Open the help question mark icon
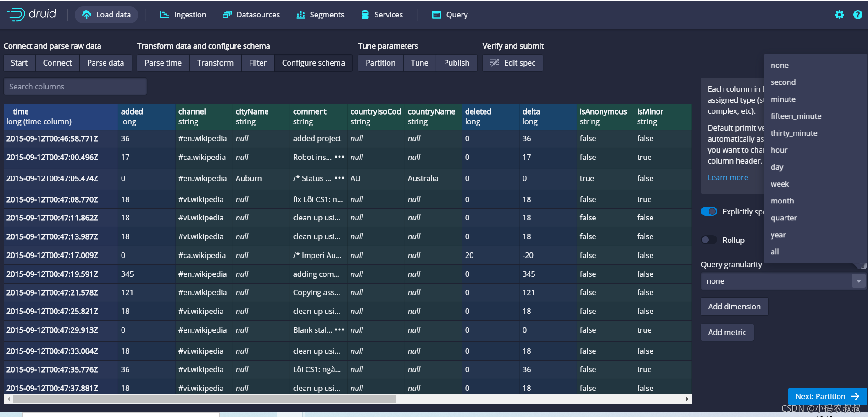868x417 pixels. click(x=857, y=15)
